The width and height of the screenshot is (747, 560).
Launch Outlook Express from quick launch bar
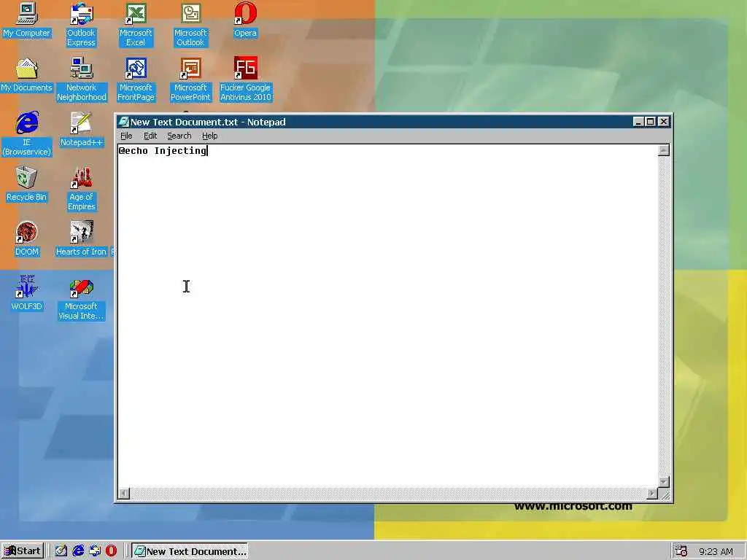pyautogui.click(x=95, y=551)
